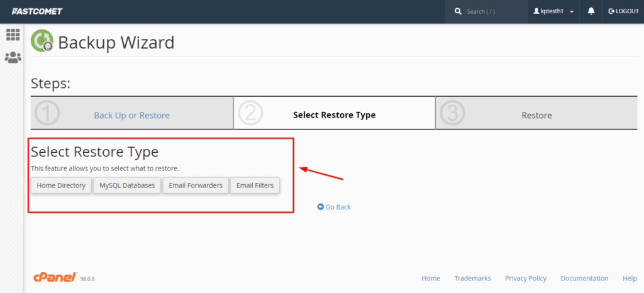Screen dimensions: 644x293
Task: Open the Documentation footer link
Action: click(x=584, y=278)
